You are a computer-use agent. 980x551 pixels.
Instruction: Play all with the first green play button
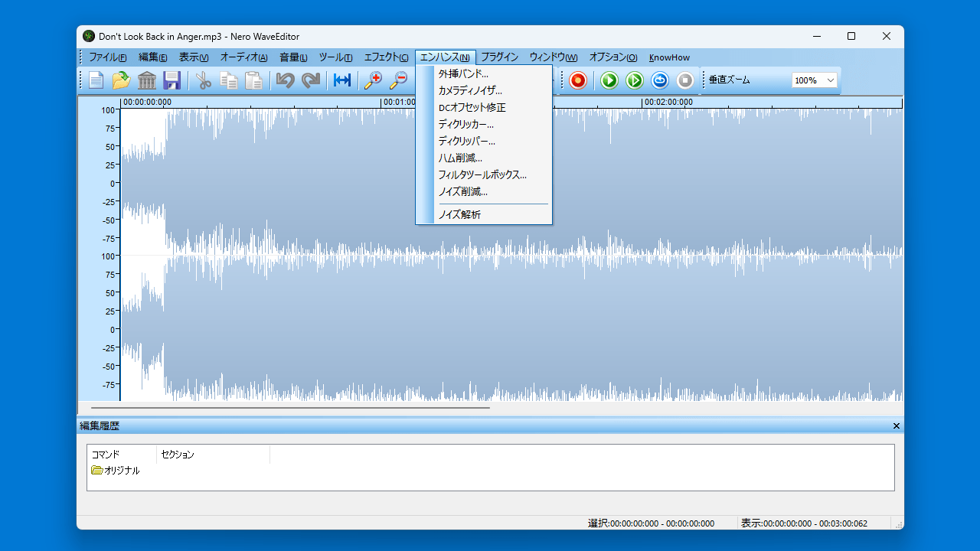609,80
